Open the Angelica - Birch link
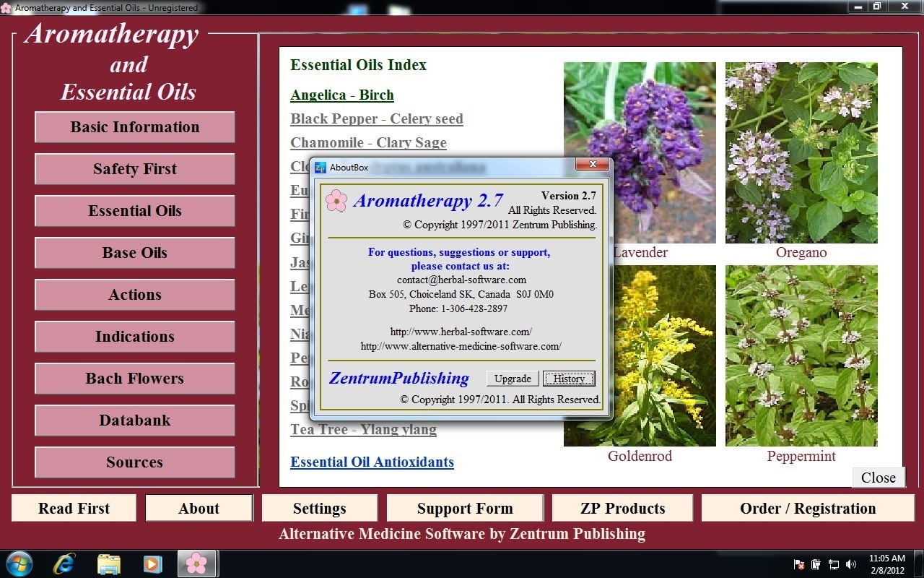The height and width of the screenshot is (578, 924). [342, 95]
